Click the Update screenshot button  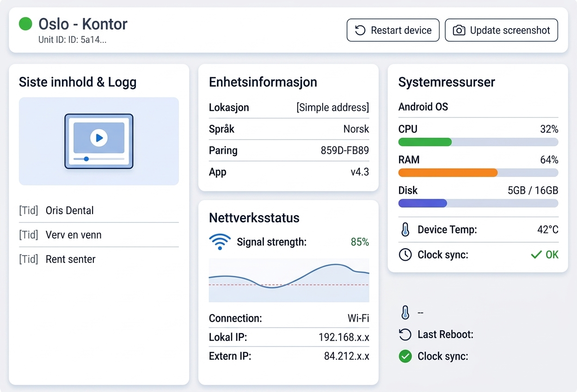click(501, 31)
